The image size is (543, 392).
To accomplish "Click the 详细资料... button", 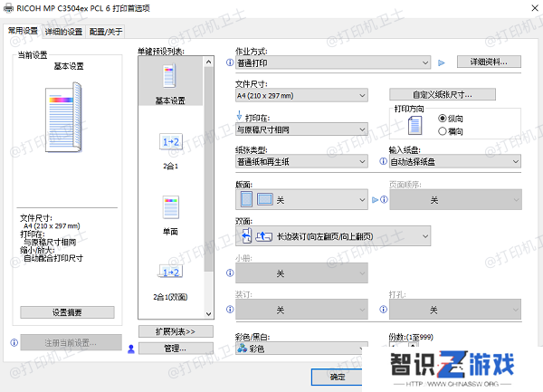I will [489, 62].
